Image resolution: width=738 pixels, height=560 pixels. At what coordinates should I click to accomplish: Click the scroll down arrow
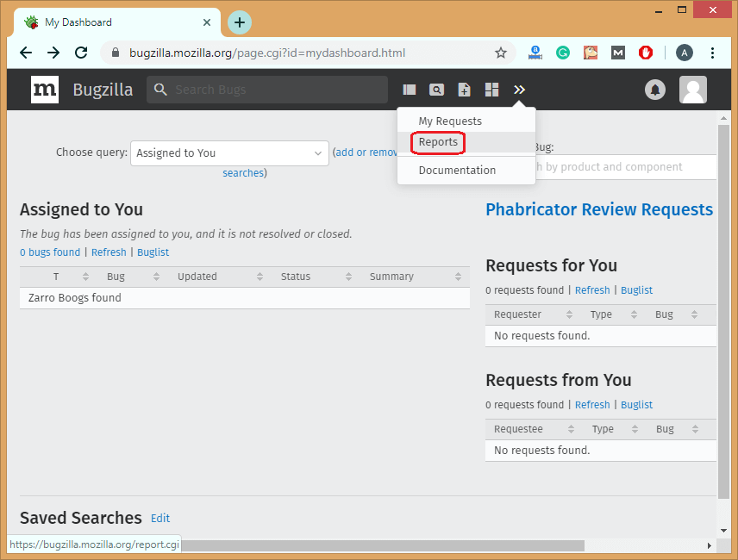point(723,531)
